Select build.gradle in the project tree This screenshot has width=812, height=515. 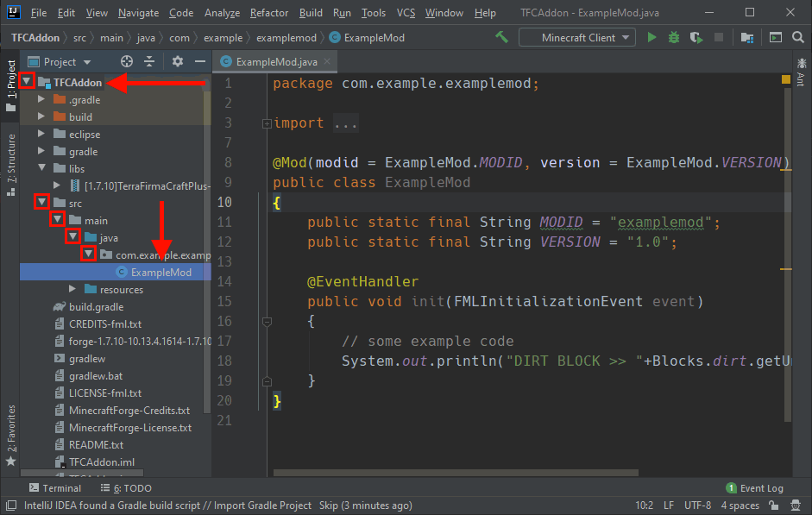97,306
